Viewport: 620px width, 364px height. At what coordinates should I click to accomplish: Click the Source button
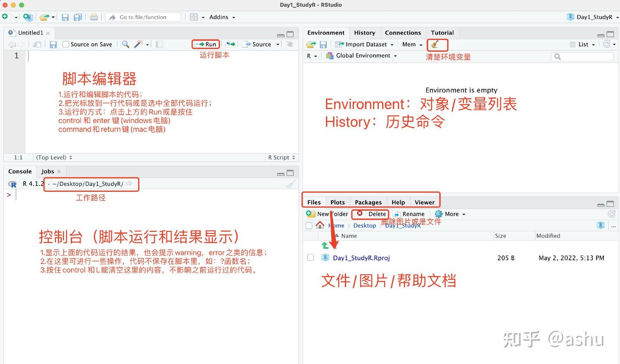tap(258, 44)
